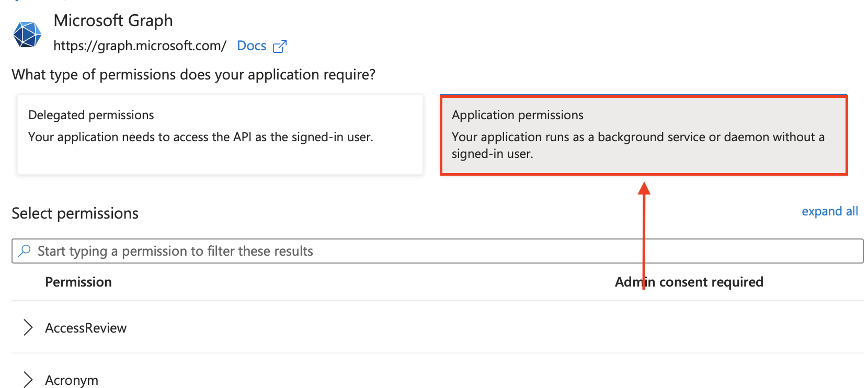The height and width of the screenshot is (388, 868).
Task: Click the Delegated permissions description text
Action: (201, 137)
